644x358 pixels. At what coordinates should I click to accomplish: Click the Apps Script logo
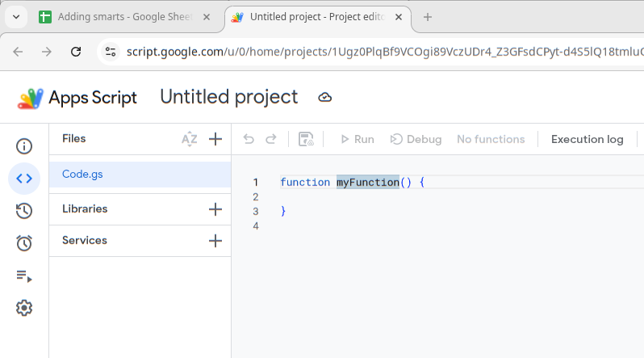[30, 99]
